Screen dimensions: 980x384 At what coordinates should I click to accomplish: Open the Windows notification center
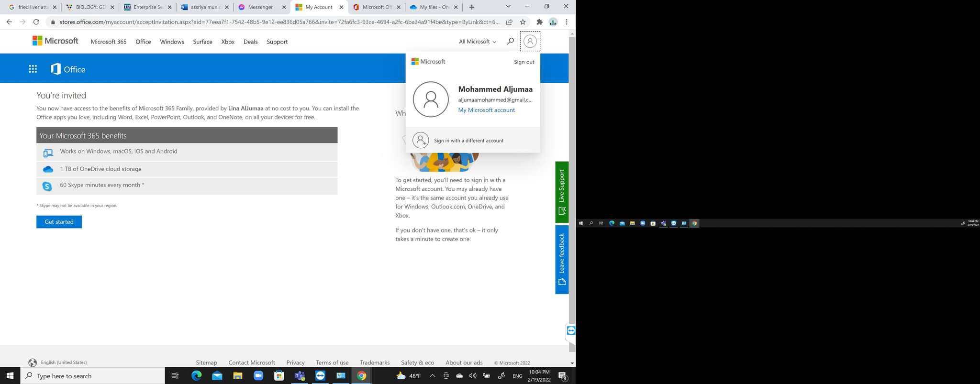[x=563, y=376]
